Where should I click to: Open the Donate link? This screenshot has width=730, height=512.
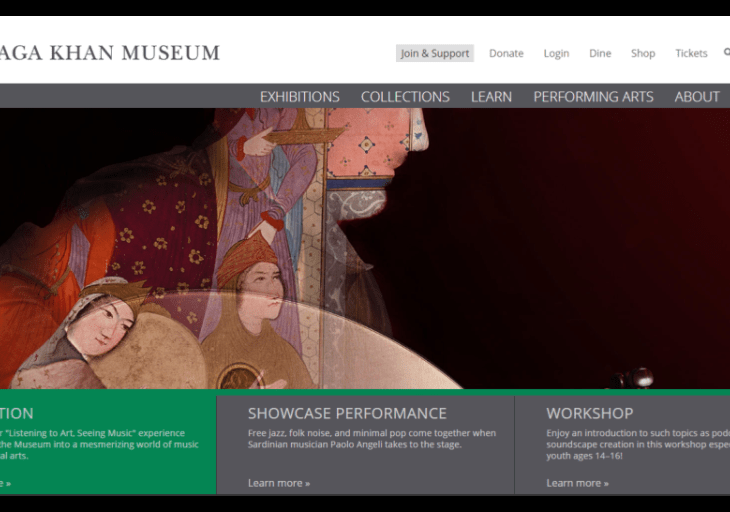506,53
